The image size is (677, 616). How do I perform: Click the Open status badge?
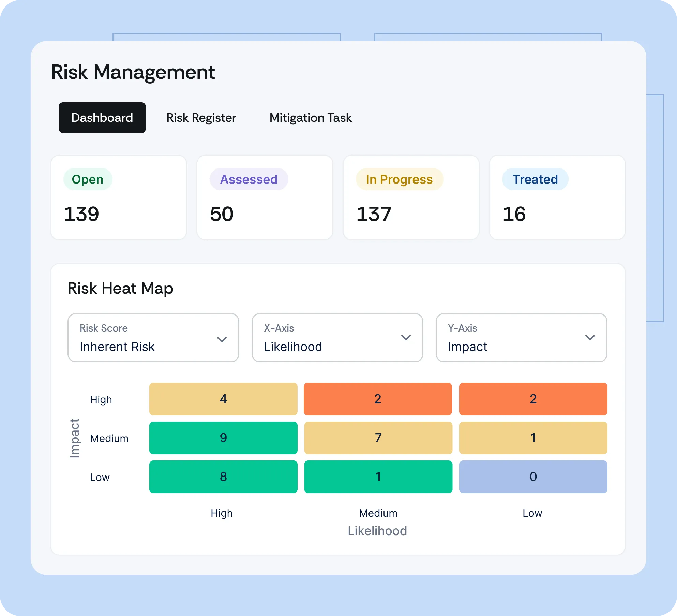88,179
